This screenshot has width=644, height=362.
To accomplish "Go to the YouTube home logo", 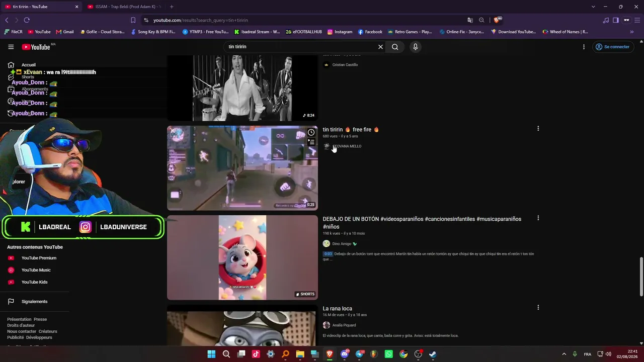I will [x=36, y=47].
